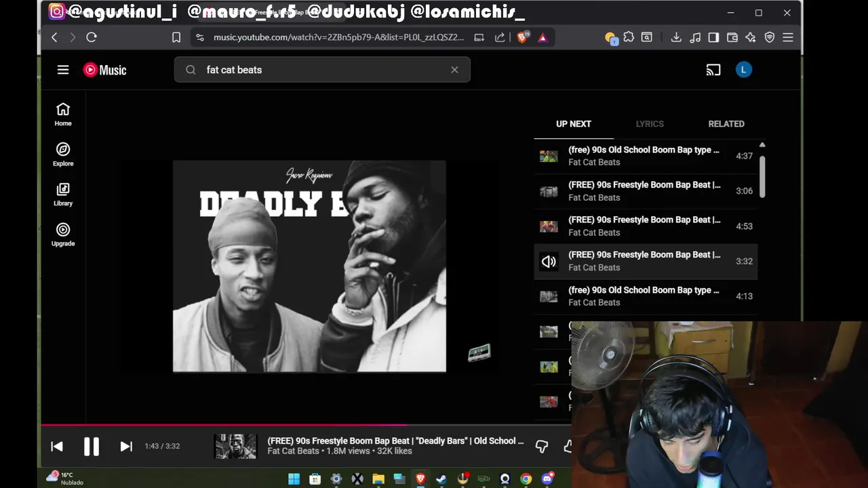Open the YouTube Music hamburger menu

(63, 70)
